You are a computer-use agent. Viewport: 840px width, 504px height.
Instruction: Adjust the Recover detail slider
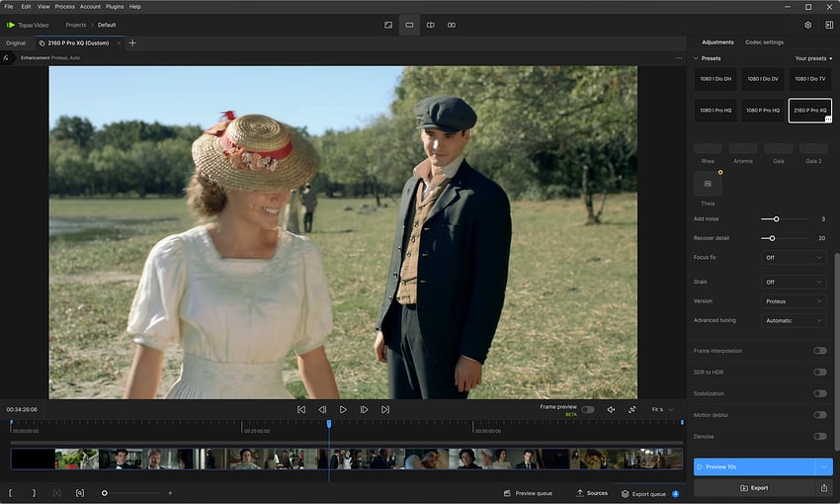[785, 238]
